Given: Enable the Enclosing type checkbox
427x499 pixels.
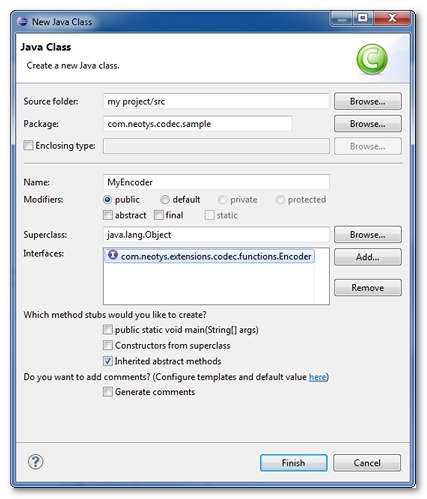Looking at the screenshot, I should [28, 145].
